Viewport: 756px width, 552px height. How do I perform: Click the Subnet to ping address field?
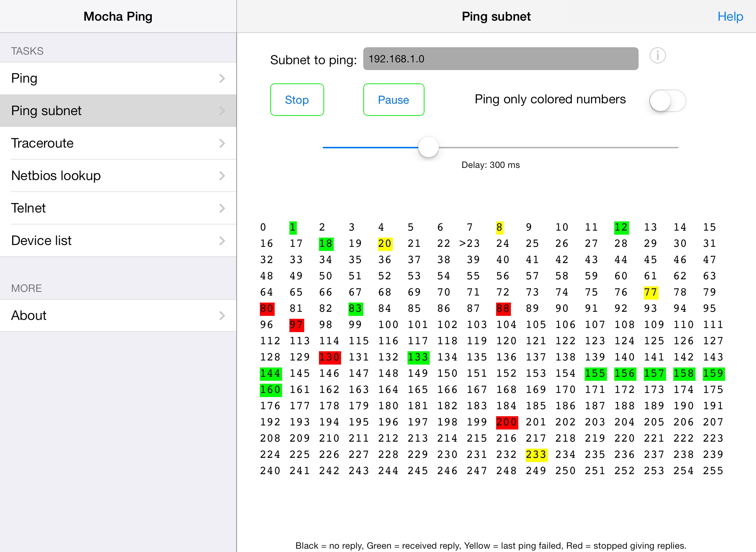tap(501, 59)
